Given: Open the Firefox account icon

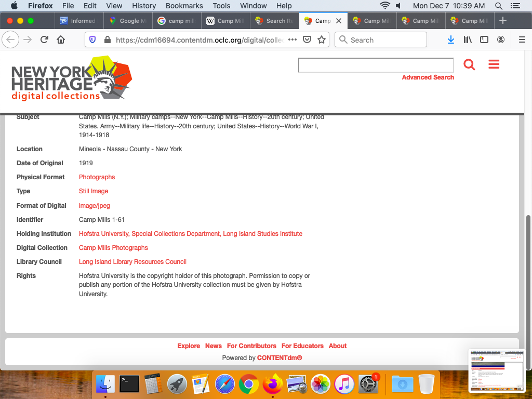Looking at the screenshot, I should pos(501,40).
